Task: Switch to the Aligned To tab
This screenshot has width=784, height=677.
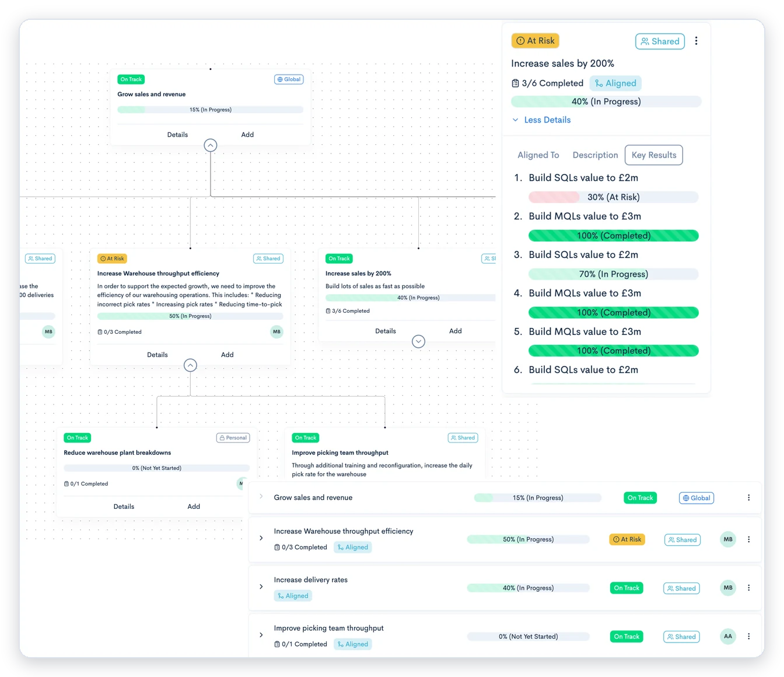Action: 538,155
